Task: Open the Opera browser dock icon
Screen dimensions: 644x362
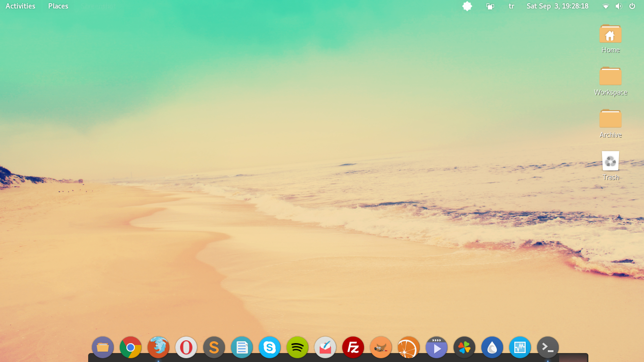Action: [186, 347]
